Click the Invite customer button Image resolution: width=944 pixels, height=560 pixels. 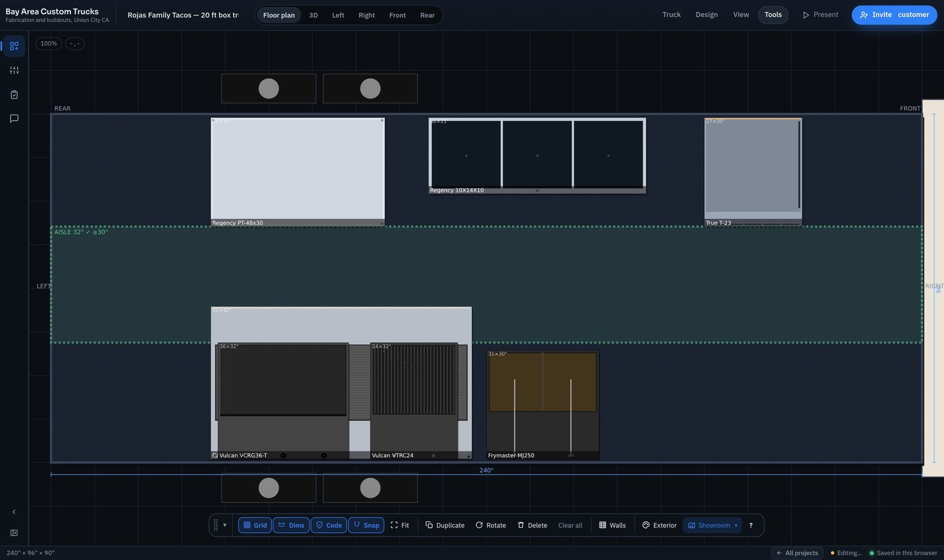point(894,15)
